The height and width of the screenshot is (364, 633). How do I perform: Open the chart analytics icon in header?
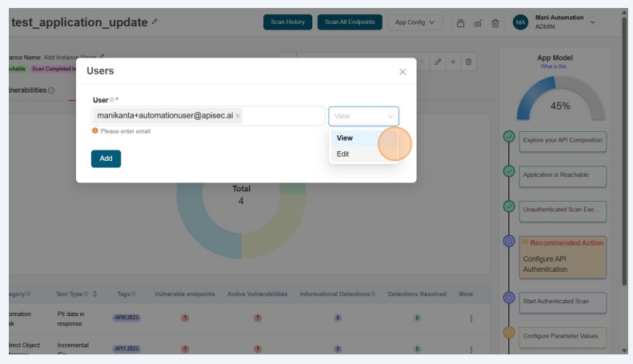click(479, 22)
